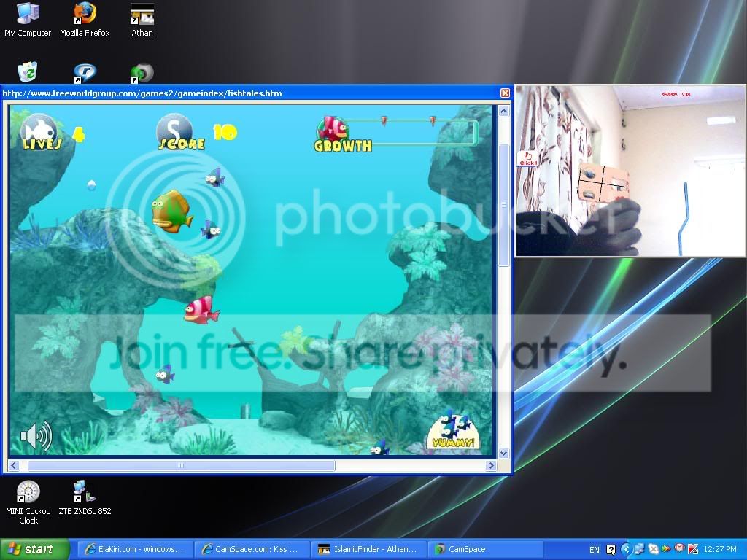Viewport: 747px width, 560px height.
Task: Click the question mark help tray icon
Action: (x=611, y=550)
